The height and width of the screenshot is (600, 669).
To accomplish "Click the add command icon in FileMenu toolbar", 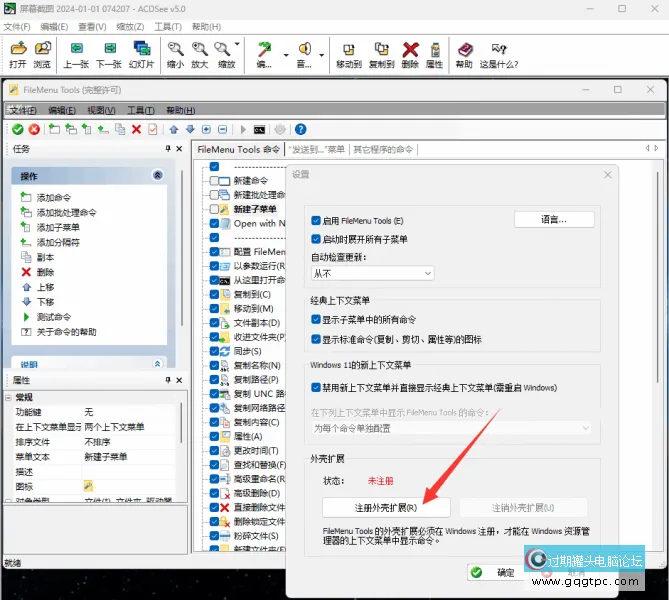I will click(54, 129).
